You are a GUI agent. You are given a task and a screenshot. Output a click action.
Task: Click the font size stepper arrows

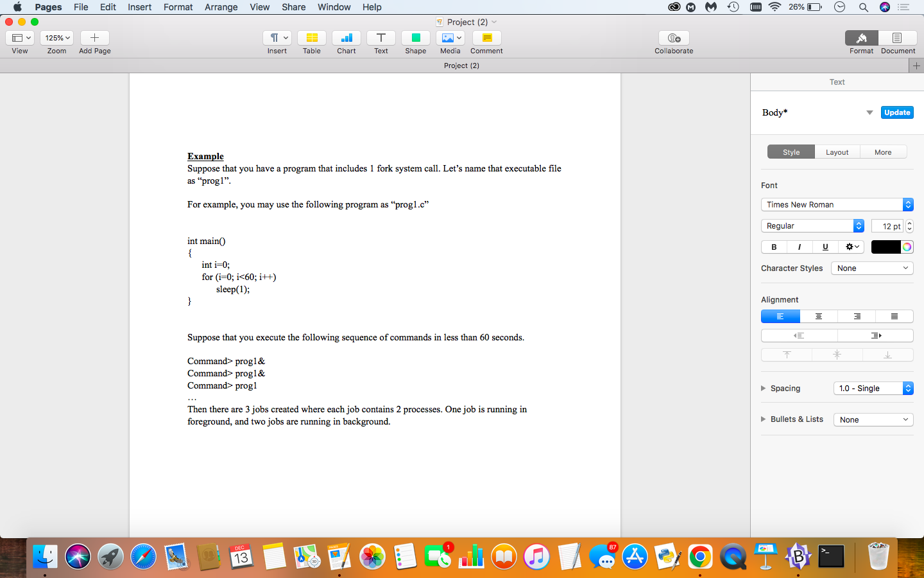909,226
